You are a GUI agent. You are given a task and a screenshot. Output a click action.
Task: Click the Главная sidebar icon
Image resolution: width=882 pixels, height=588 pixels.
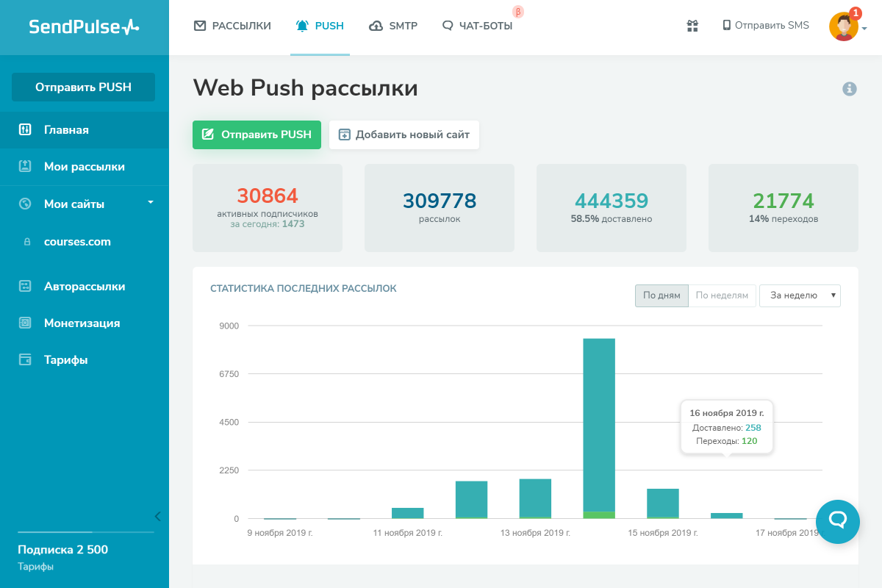[26, 130]
